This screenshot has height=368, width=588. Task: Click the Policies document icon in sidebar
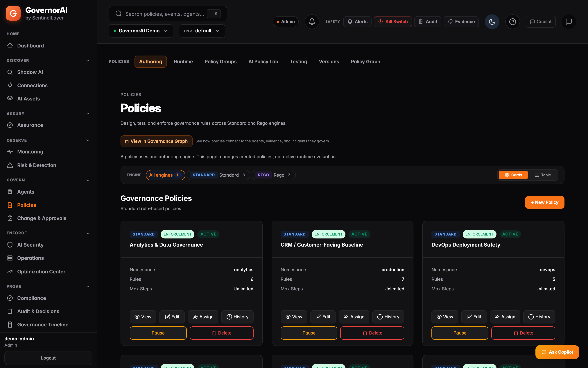[10, 205]
